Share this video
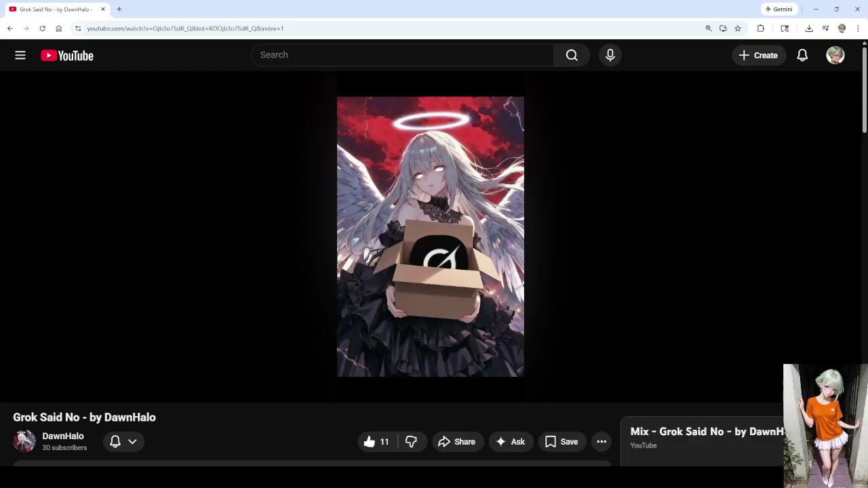This screenshot has width=868, height=488. [x=457, y=442]
